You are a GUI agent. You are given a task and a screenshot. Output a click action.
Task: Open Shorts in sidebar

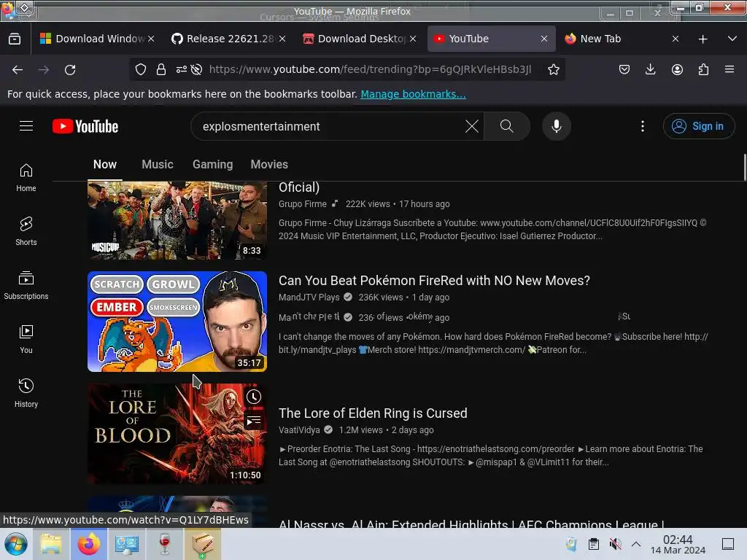coord(26,231)
